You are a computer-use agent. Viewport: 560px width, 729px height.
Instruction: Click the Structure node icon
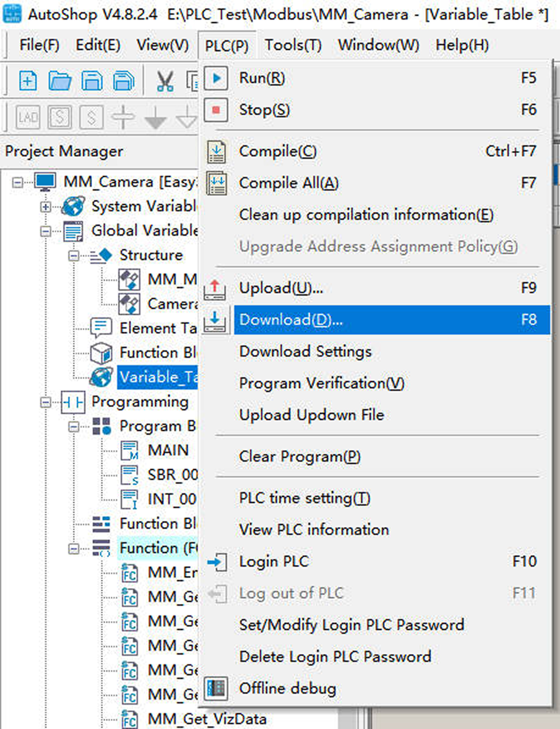(x=101, y=255)
